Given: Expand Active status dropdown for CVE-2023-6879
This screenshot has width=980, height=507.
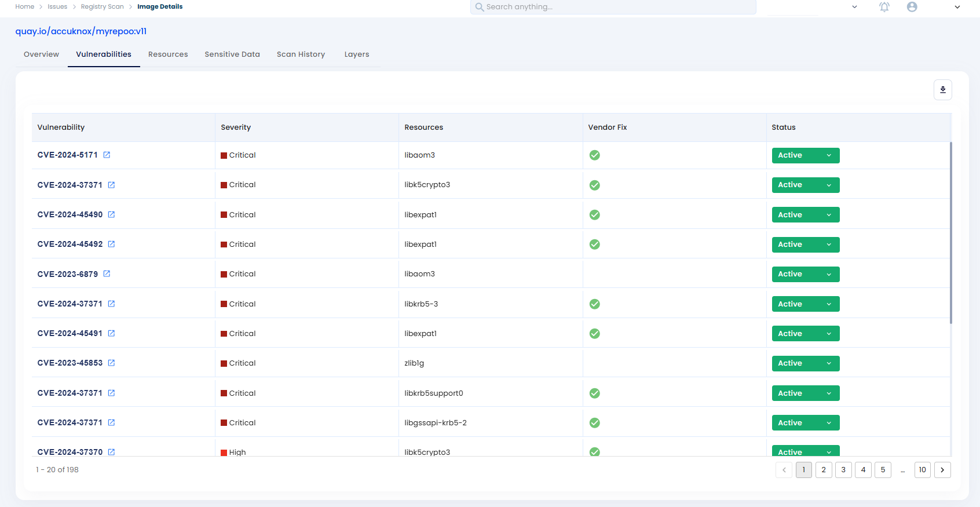Looking at the screenshot, I should coord(805,274).
